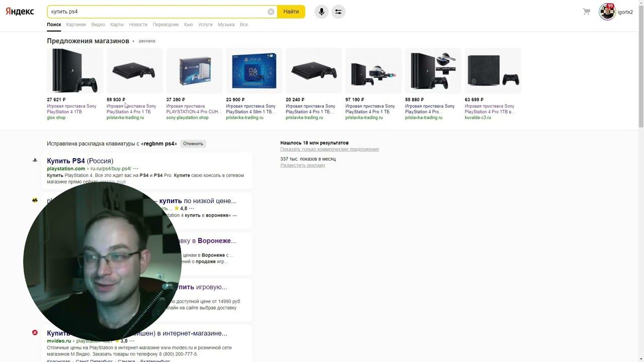This screenshot has height=362, width=644.
Task: Start voice search with the microphone icon
Action: coord(321,12)
